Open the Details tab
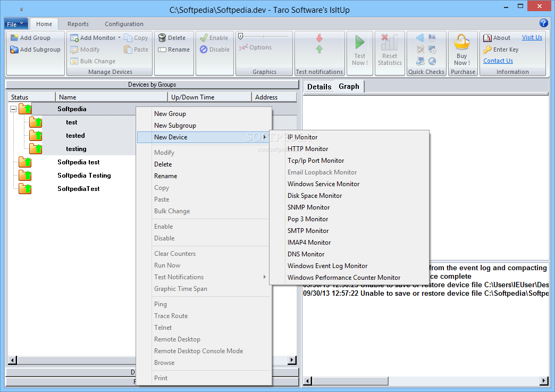The height and width of the screenshot is (392, 555). tap(319, 87)
